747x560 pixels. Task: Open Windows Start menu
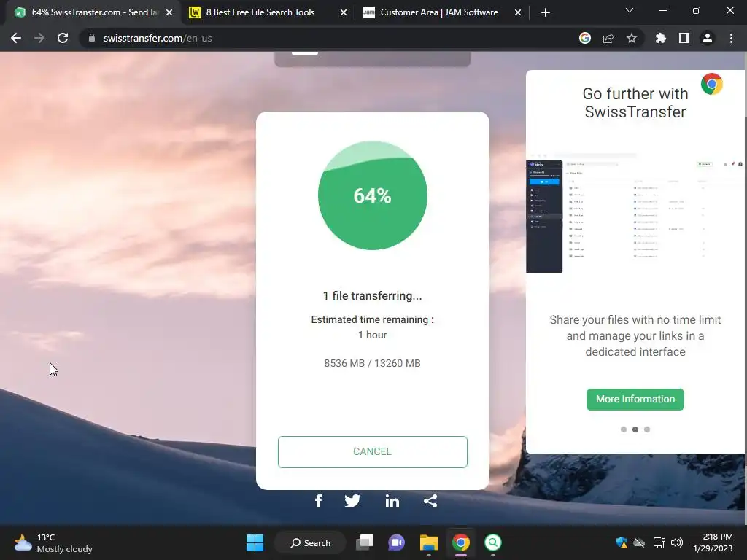[x=255, y=542]
